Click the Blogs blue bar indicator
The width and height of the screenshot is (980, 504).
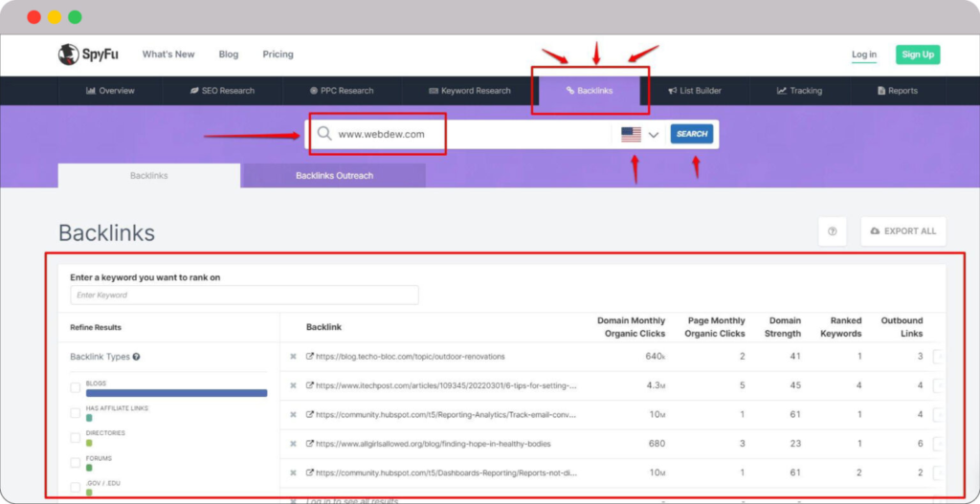point(176,393)
